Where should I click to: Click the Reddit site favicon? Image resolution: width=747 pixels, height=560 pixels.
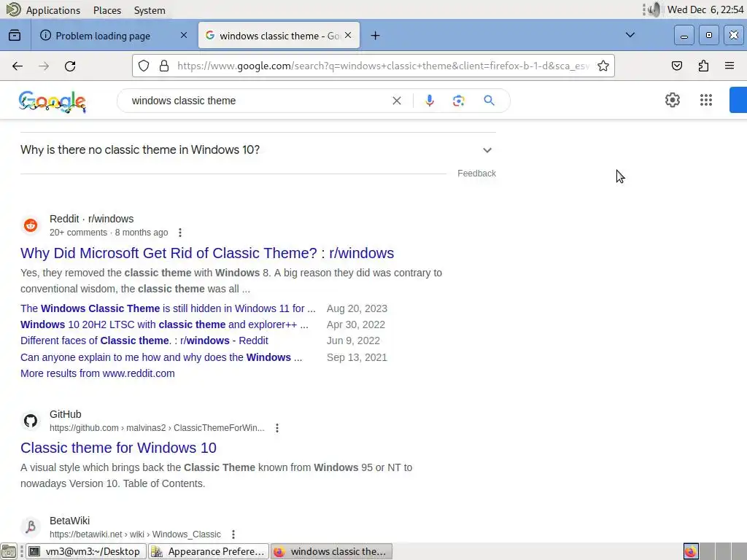pos(31,225)
